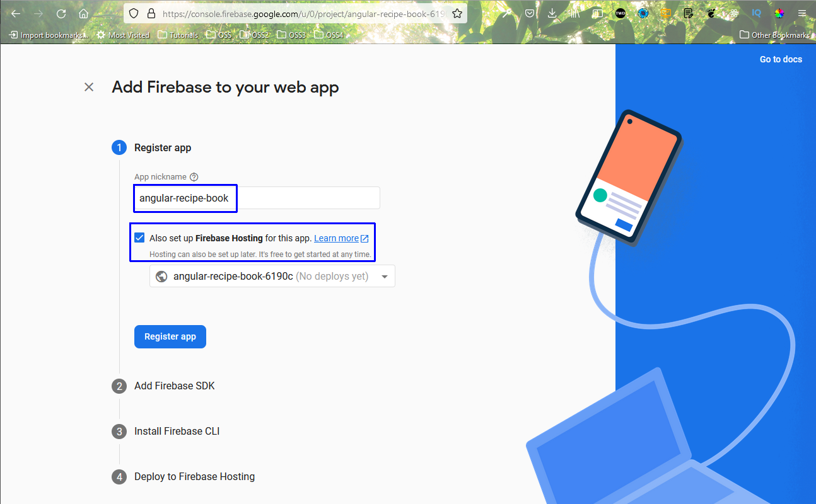Open the OSS4 bookmarks folder
The image size is (816, 504).
pyautogui.click(x=328, y=35)
